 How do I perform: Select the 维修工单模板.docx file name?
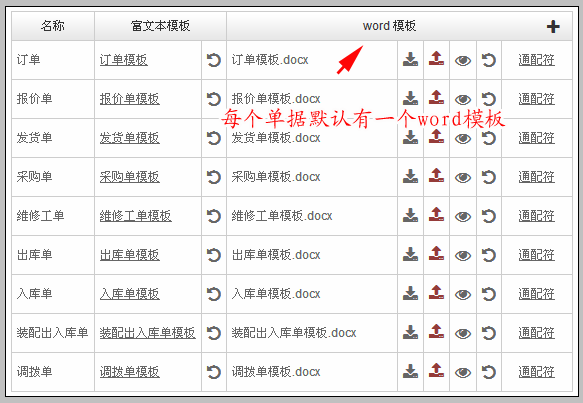[282, 216]
